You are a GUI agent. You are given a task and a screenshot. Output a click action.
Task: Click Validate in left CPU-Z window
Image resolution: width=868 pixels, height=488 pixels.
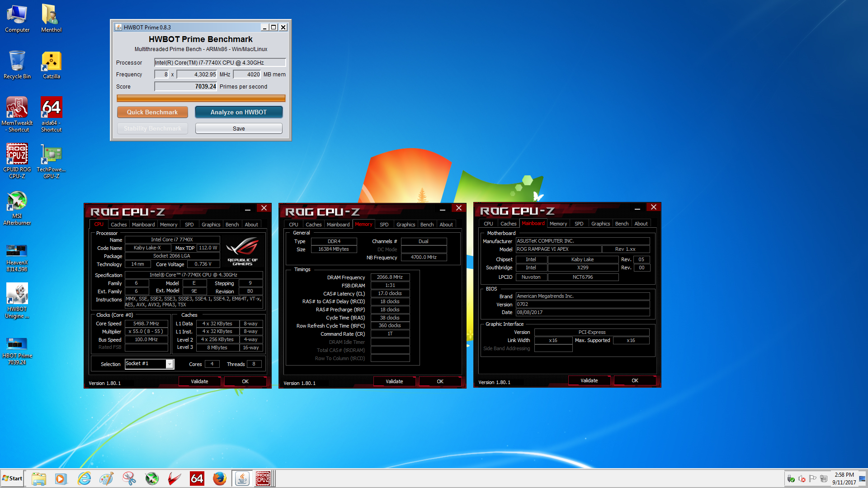[x=199, y=381]
